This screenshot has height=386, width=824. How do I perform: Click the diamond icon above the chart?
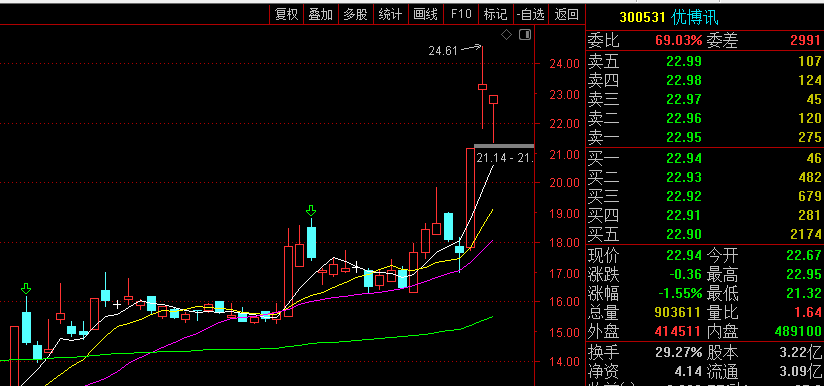(507, 35)
